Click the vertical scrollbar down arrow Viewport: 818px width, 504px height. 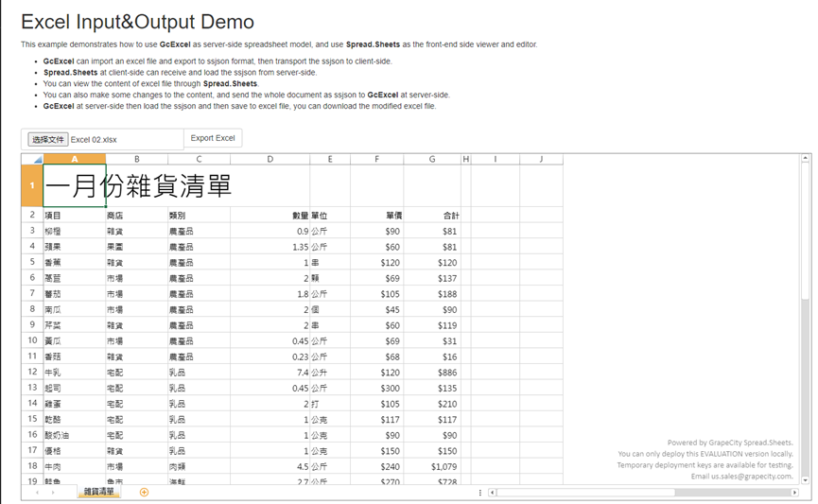click(806, 480)
